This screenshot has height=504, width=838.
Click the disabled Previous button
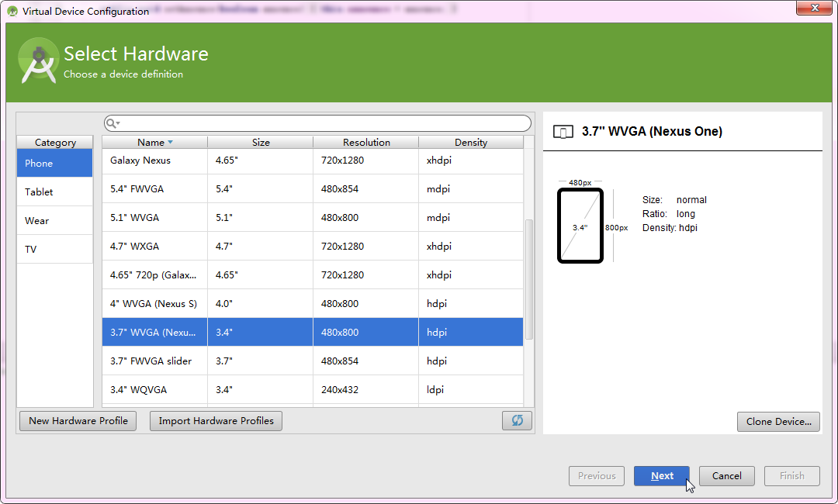coord(597,476)
